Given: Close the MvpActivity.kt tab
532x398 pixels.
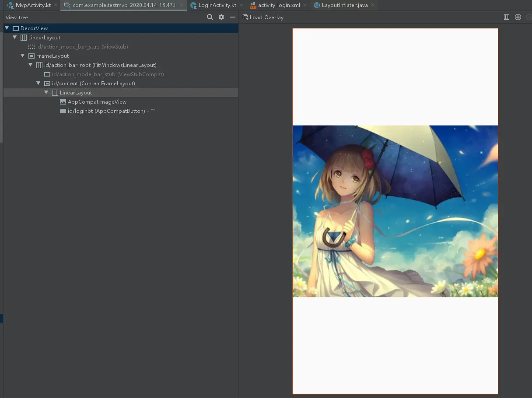Looking at the screenshot, I should click(x=56, y=5).
